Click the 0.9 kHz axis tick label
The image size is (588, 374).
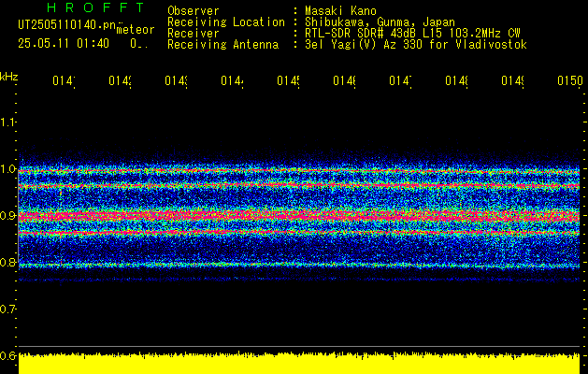point(7,215)
